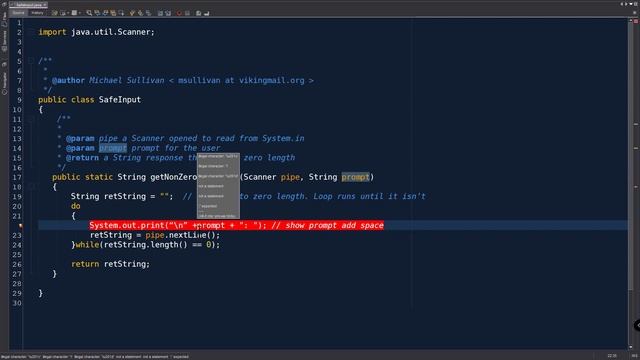Screen dimensions: 640x360
Task: Open the document list dropdown arrow
Action: coord(631,4)
